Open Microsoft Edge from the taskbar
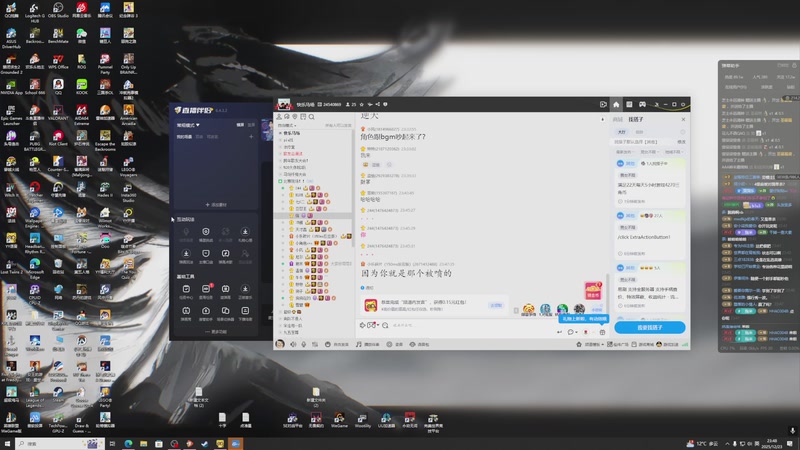800x450 pixels. (x=128, y=444)
